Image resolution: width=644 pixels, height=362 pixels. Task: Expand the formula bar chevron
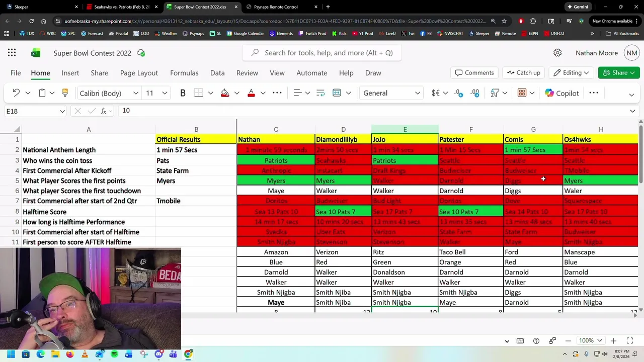pos(632,111)
